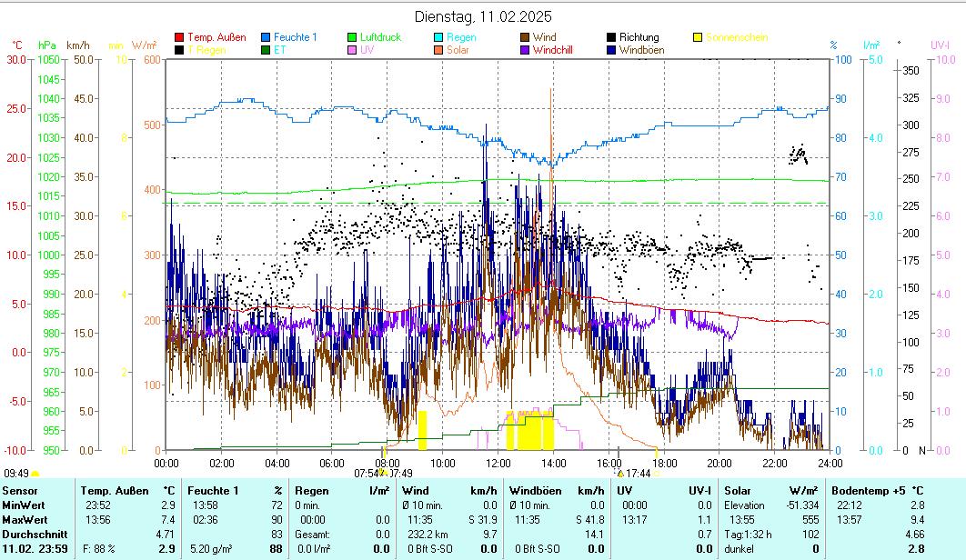Click the MaxWert row label
Viewport: 966px width, 560px height.
24,520
